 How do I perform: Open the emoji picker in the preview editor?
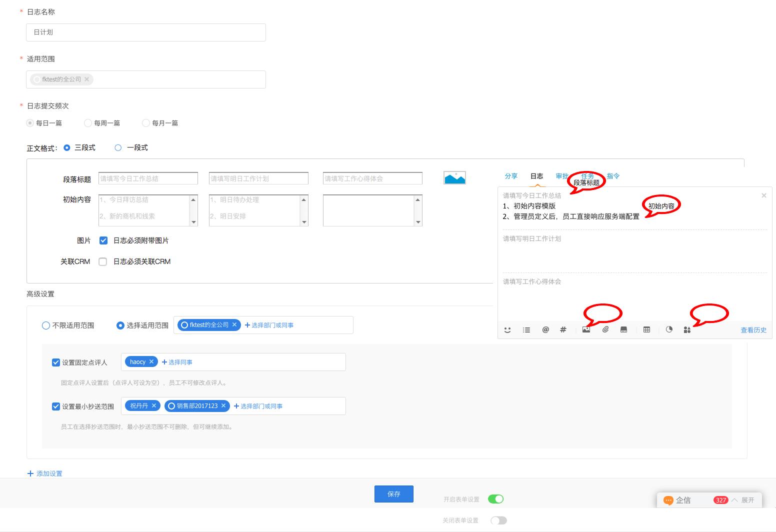click(507, 330)
